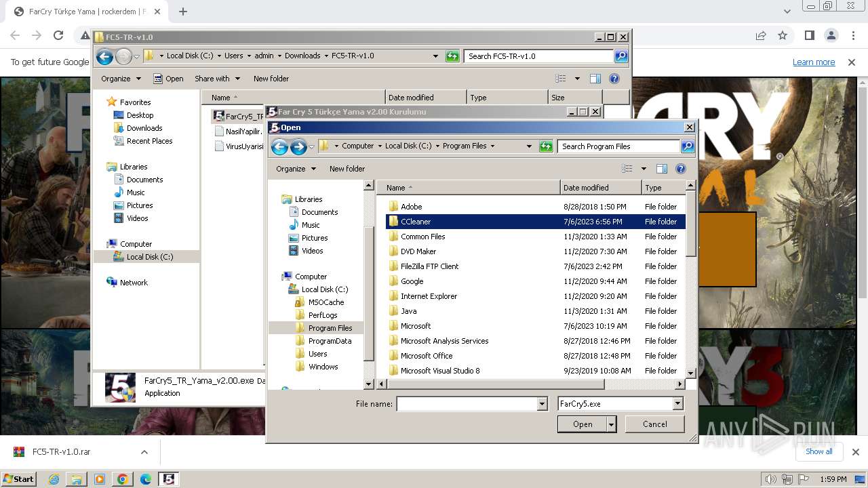
Task: Click File name input field
Action: tap(467, 404)
